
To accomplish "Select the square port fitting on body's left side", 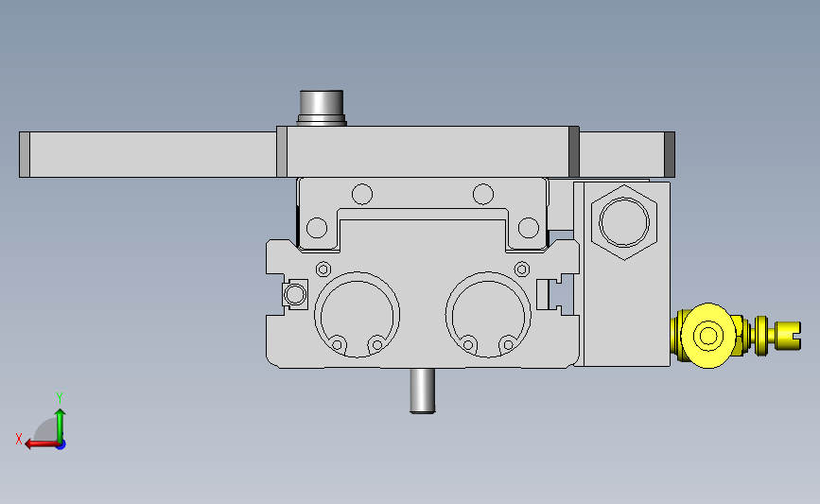I will [295, 294].
